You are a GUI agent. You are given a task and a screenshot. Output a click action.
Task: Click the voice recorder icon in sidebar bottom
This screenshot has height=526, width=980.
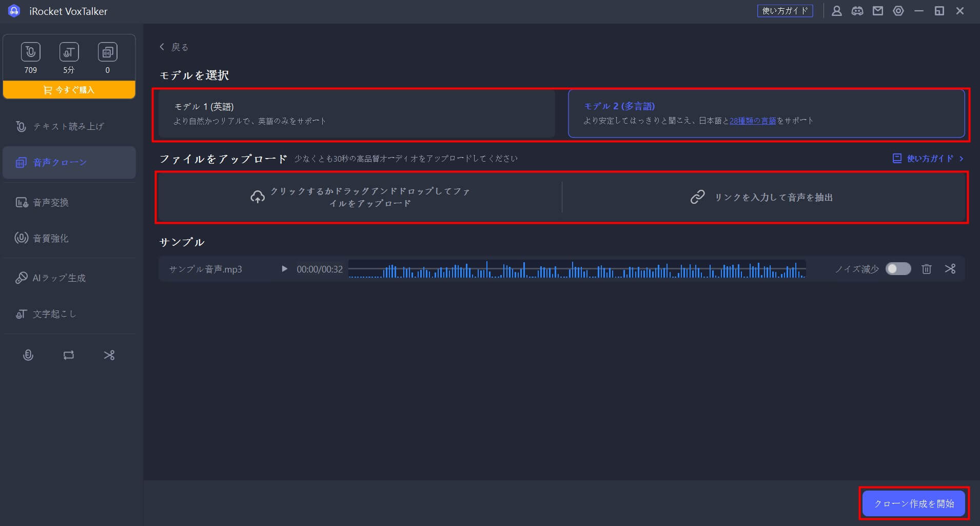(28, 355)
